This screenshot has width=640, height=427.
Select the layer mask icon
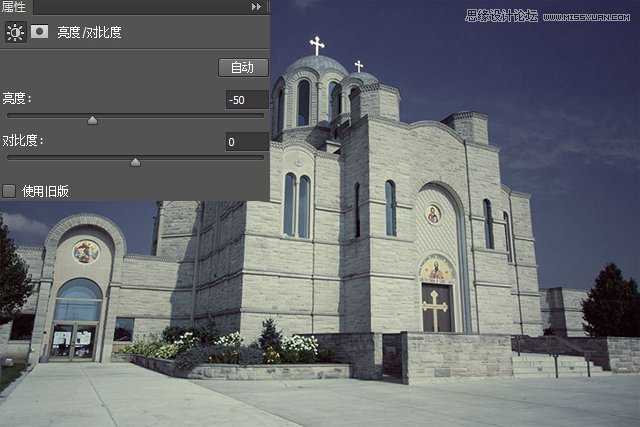coord(40,31)
